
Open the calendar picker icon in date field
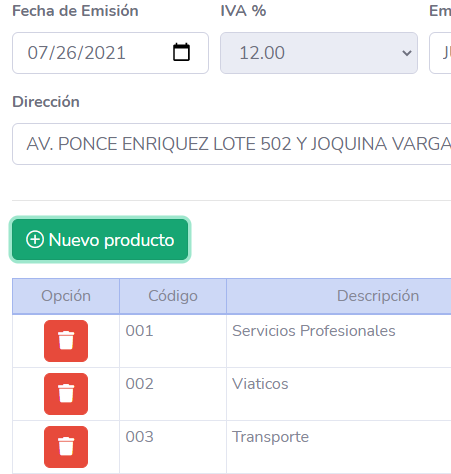181,52
